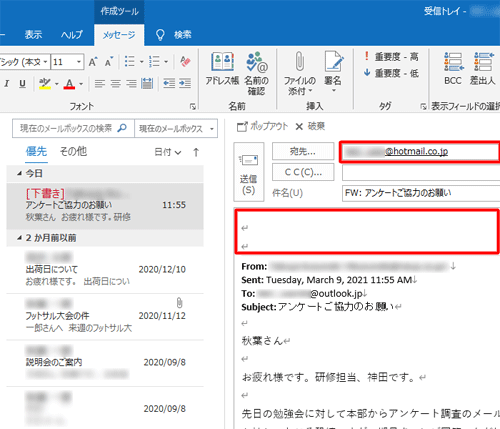Select the 作成ツール contextual tab
Image resolution: width=500 pixels, height=429 pixels.
pos(119,11)
